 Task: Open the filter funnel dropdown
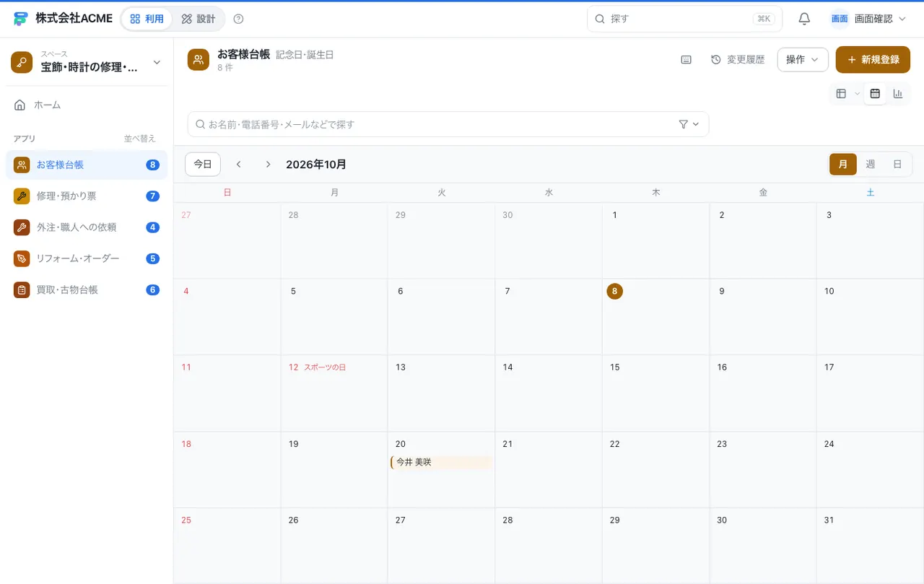coord(689,124)
